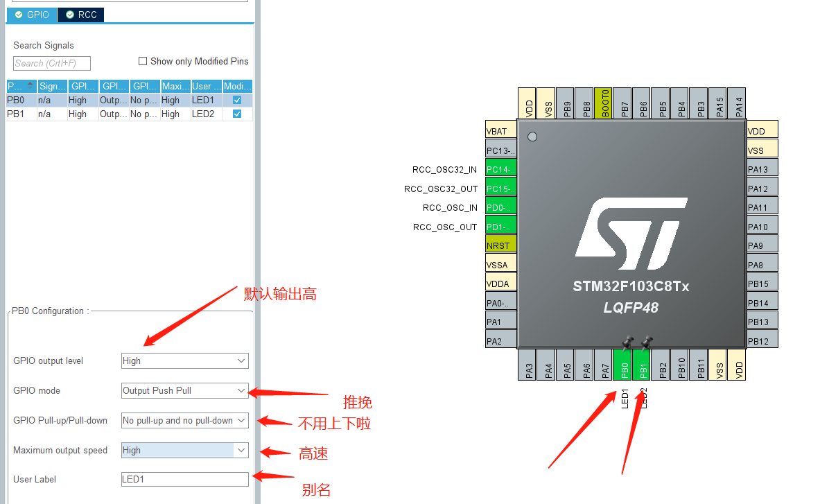Sort by Maximum output speed column header
820x504 pixels.
175,86
